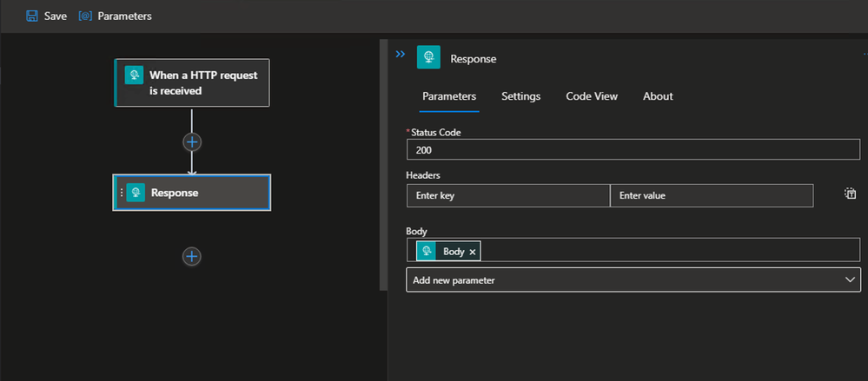Remove the Body token from field
The height and width of the screenshot is (381, 868).
[473, 252]
